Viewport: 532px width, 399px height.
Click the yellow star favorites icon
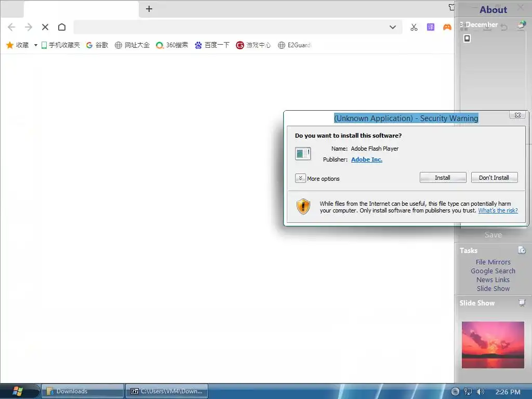click(10, 45)
